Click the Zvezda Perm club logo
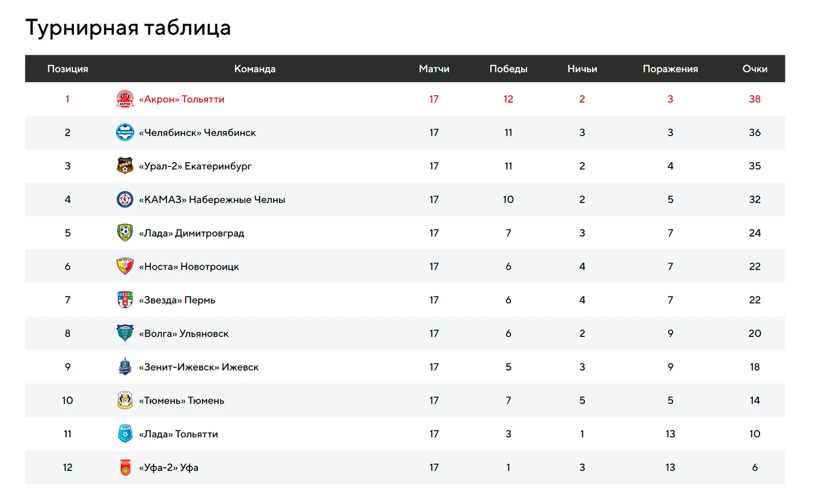 [125, 300]
